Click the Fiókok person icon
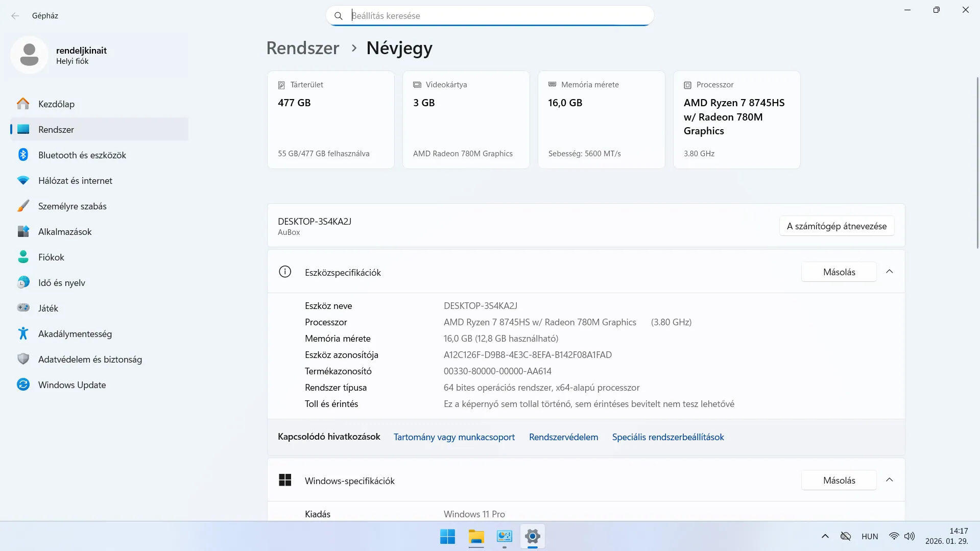 [x=23, y=257]
